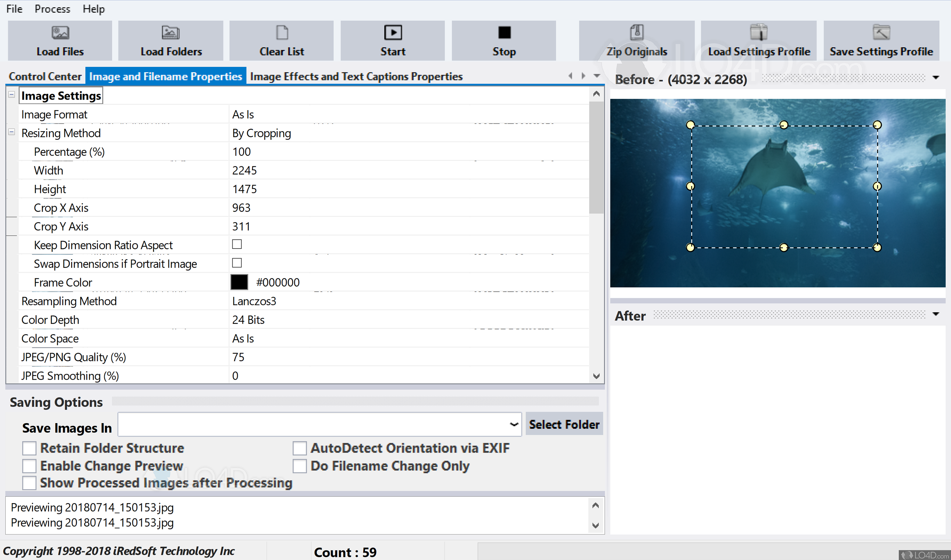Screen dimensions: 951x560
Task: Collapse the Before preview panel
Action: 936,78
